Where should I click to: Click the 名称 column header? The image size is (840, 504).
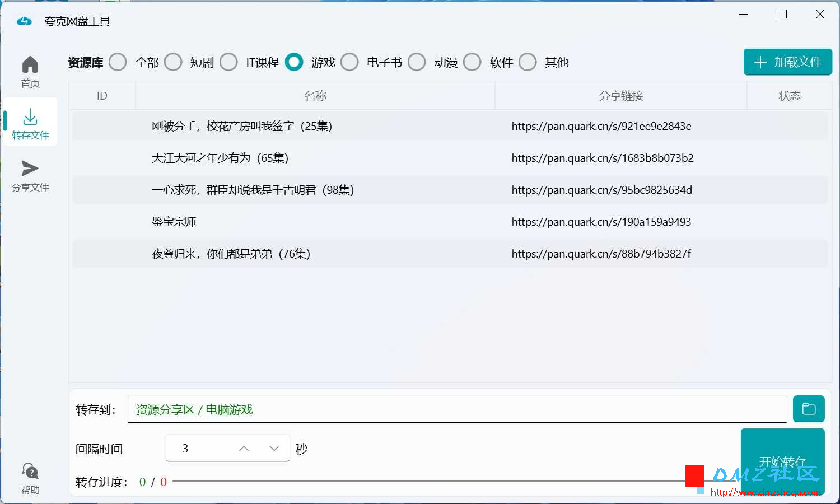315,96
